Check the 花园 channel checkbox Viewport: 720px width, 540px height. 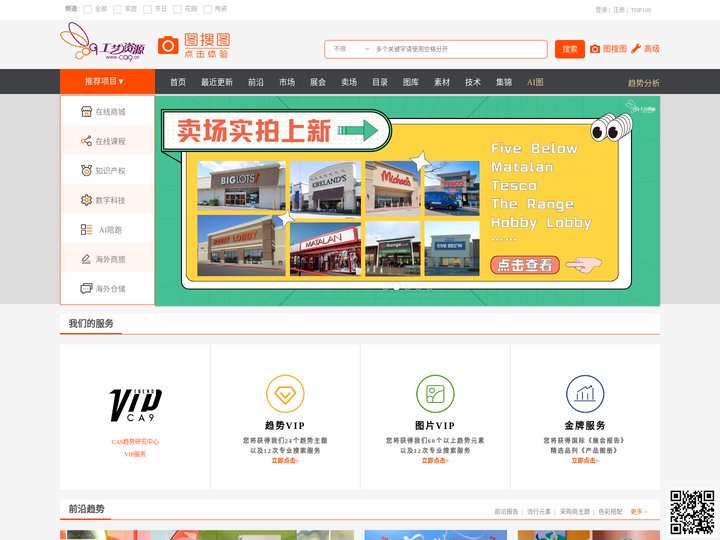point(177,9)
